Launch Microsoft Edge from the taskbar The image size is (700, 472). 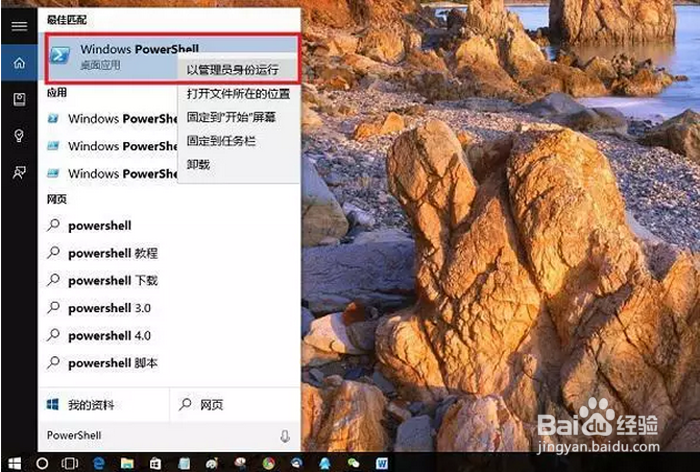[99, 464]
